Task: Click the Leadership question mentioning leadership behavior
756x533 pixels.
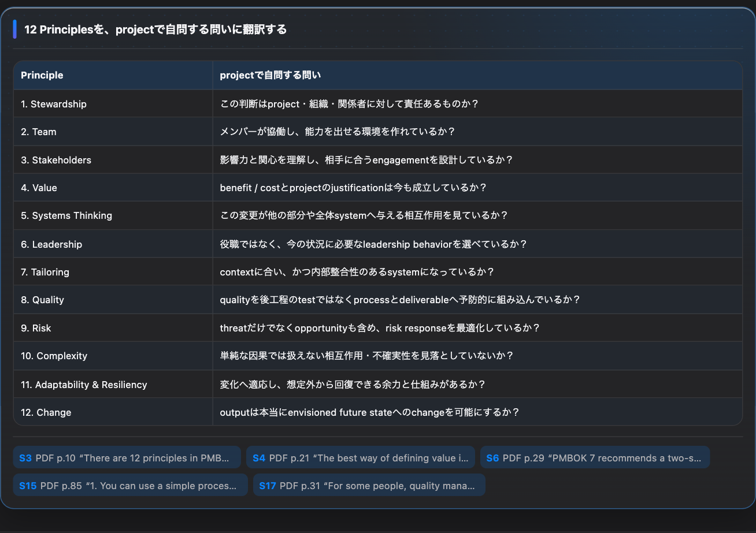Action: click(477, 244)
